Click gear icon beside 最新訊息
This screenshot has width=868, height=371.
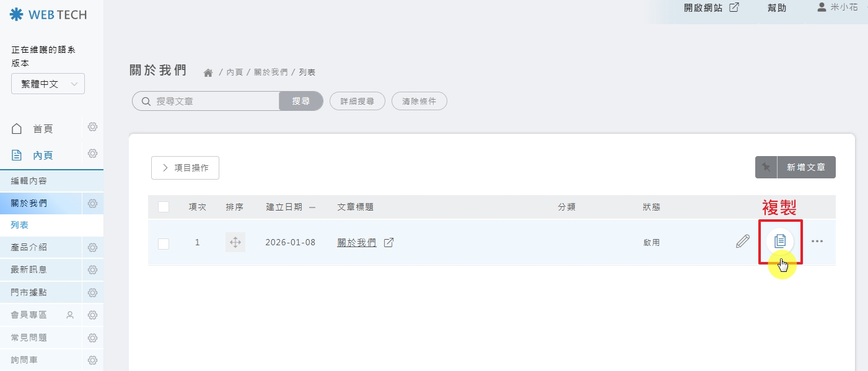92,270
